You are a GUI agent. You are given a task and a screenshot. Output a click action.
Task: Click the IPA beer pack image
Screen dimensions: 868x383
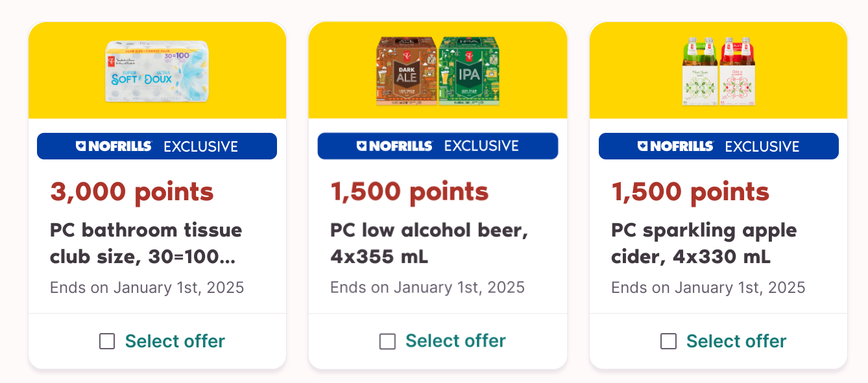point(468,71)
